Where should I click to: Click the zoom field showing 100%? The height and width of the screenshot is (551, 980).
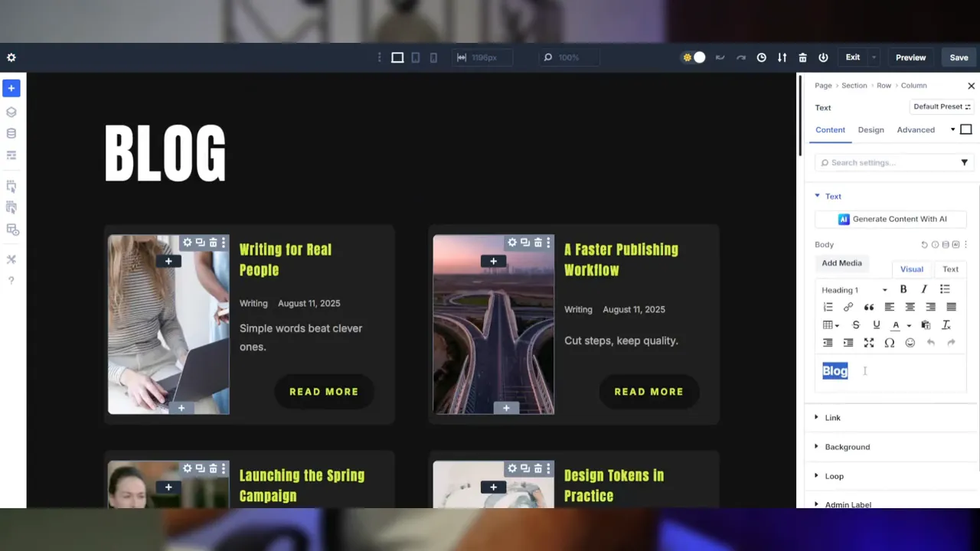[568, 57]
